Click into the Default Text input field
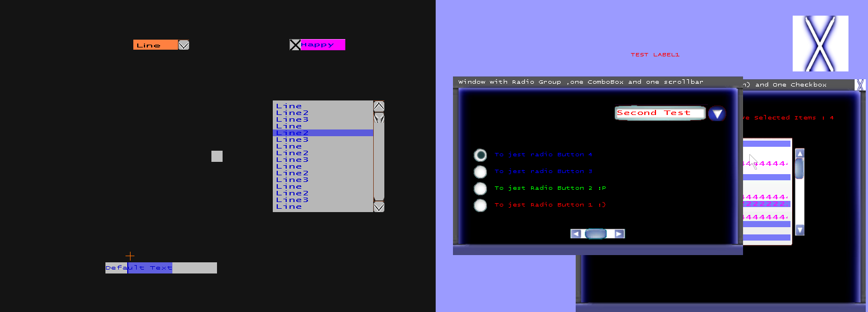The width and height of the screenshot is (868, 312). [161, 268]
